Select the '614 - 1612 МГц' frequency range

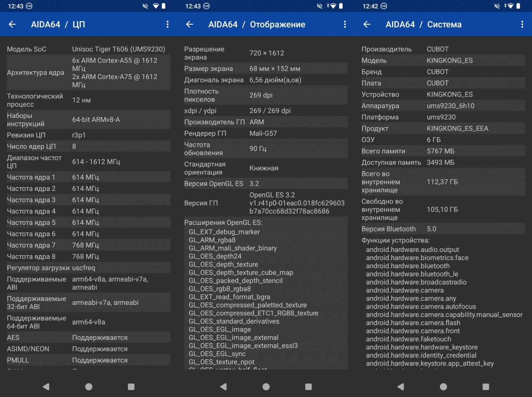96,162
